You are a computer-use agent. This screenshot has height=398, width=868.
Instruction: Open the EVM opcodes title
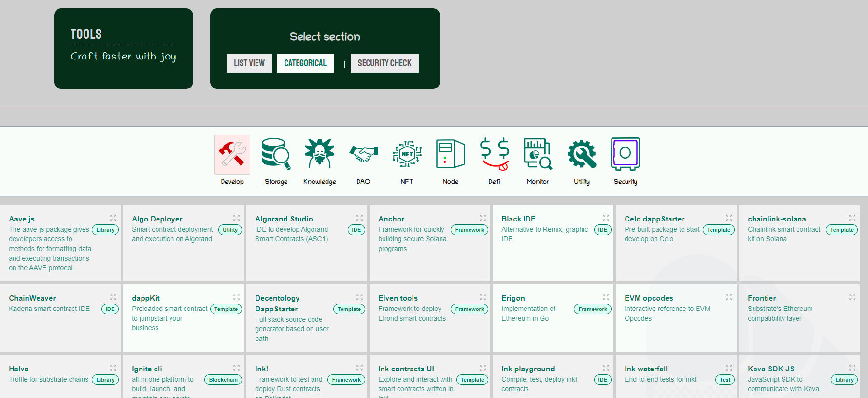coord(649,298)
